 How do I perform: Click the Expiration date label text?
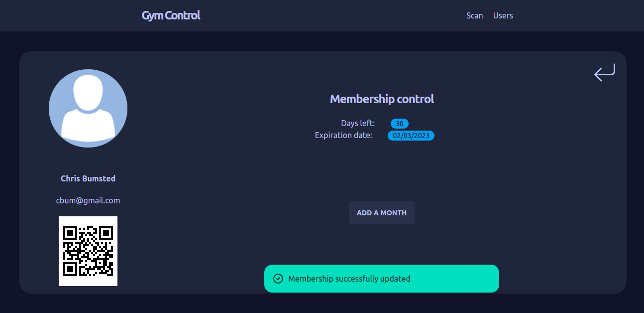point(343,135)
